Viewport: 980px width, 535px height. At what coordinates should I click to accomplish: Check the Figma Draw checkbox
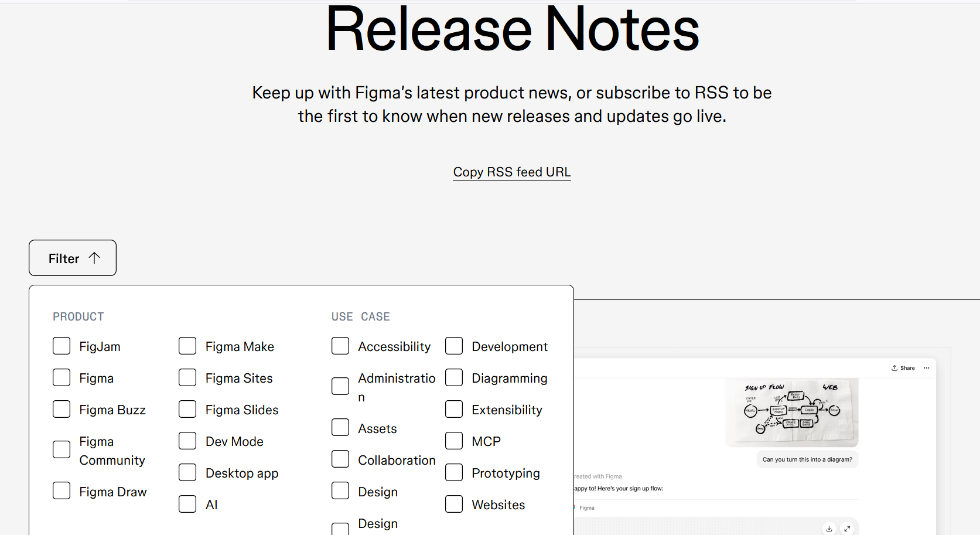[62, 490]
